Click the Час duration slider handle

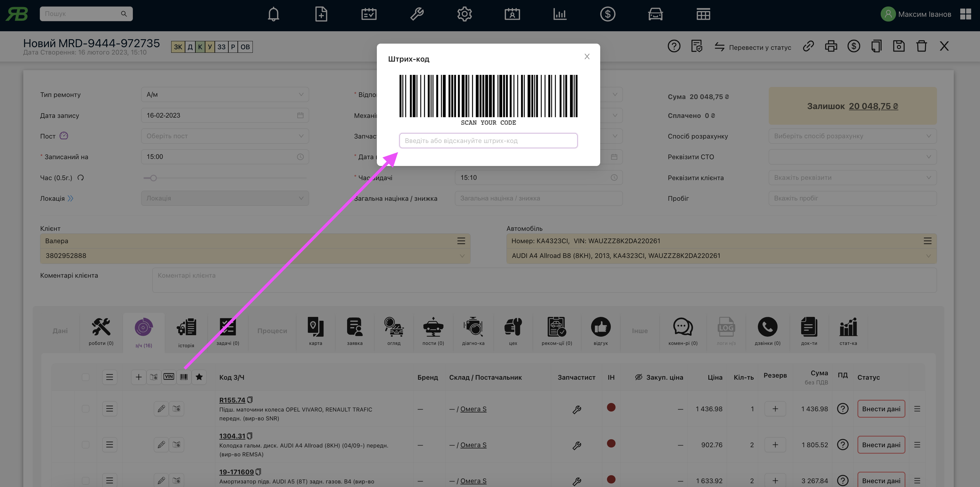coord(153,178)
